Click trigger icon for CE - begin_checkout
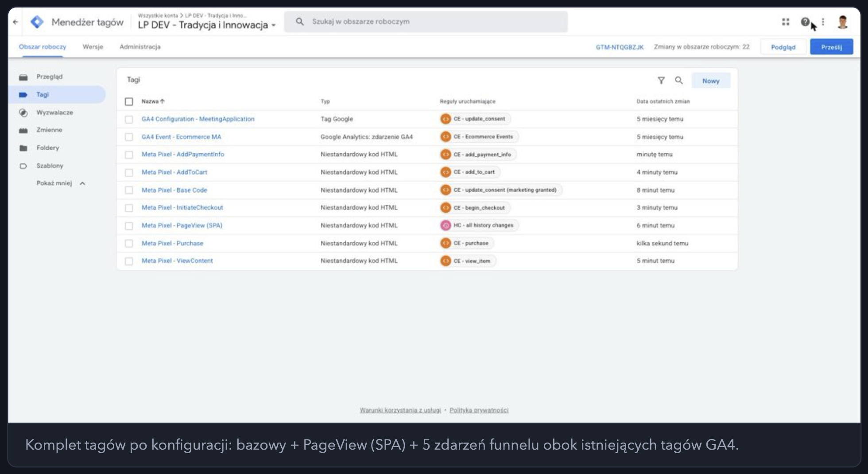This screenshot has height=474, width=868. click(x=446, y=207)
